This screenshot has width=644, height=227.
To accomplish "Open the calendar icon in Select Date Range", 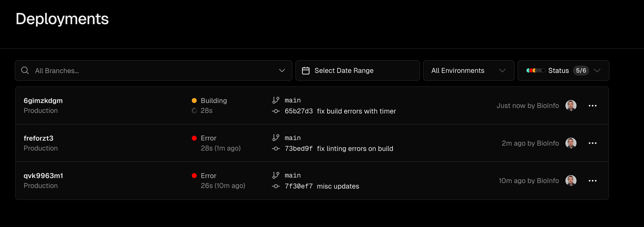I will tap(306, 70).
